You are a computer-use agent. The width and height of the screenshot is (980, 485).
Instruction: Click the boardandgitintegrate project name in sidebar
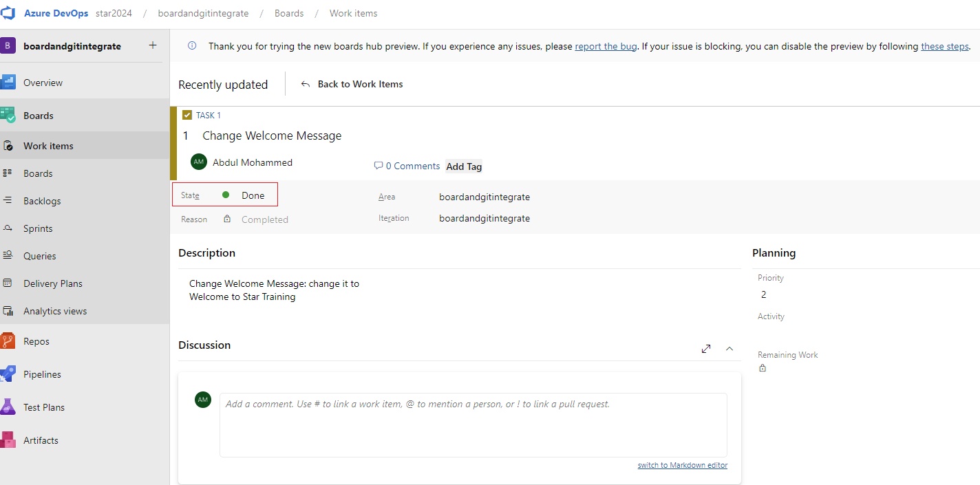point(72,46)
